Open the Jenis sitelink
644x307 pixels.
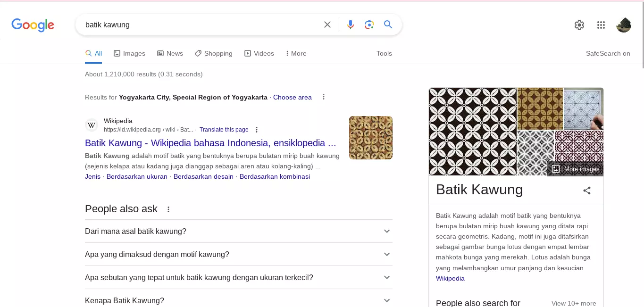pyautogui.click(x=92, y=176)
